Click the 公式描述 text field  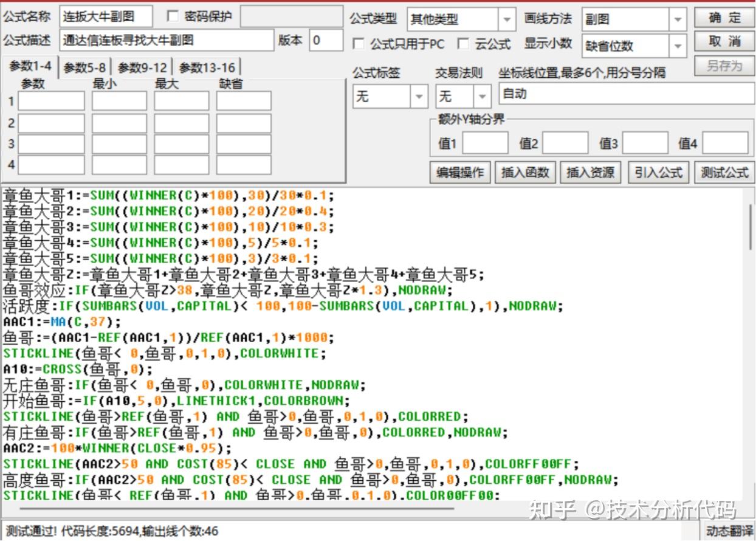coord(167,41)
